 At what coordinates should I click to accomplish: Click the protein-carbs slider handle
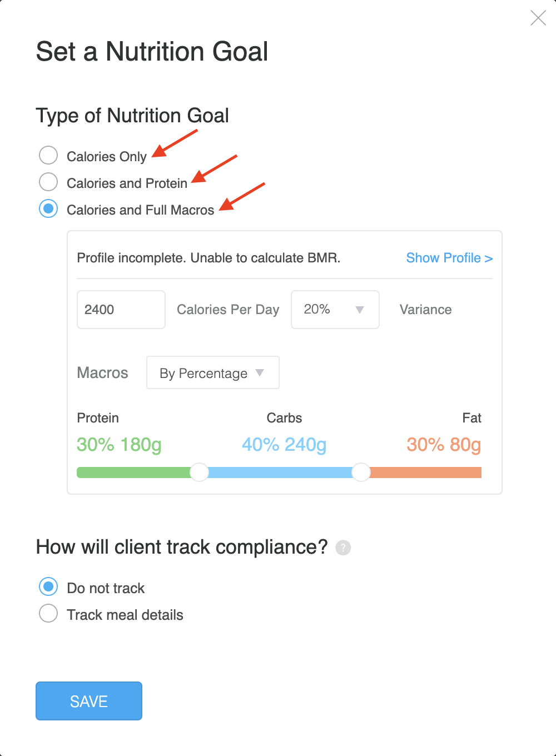coord(199,472)
